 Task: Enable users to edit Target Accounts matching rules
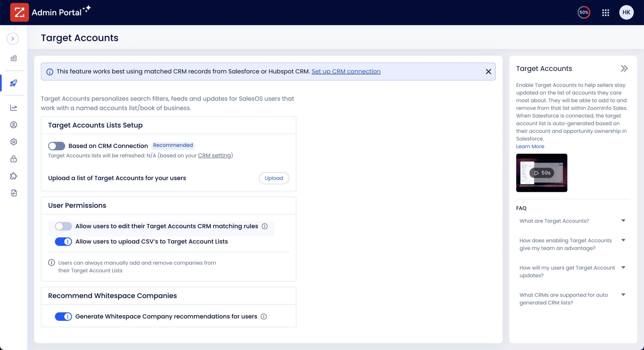[63, 226]
